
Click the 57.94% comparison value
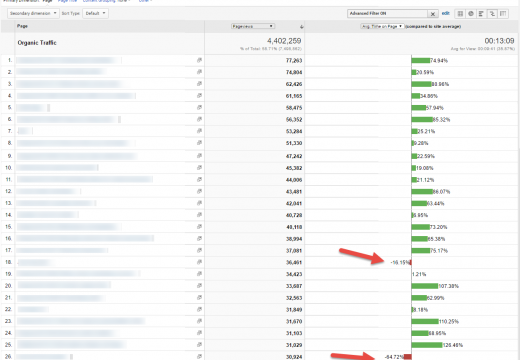click(x=435, y=108)
